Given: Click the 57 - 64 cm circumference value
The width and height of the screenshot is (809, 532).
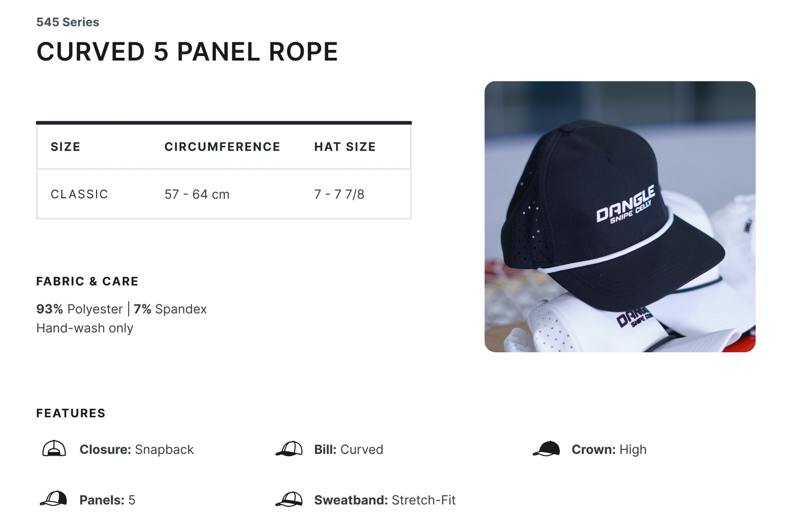Looking at the screenshot, I should pyautogui.click(x=197, y=194).
